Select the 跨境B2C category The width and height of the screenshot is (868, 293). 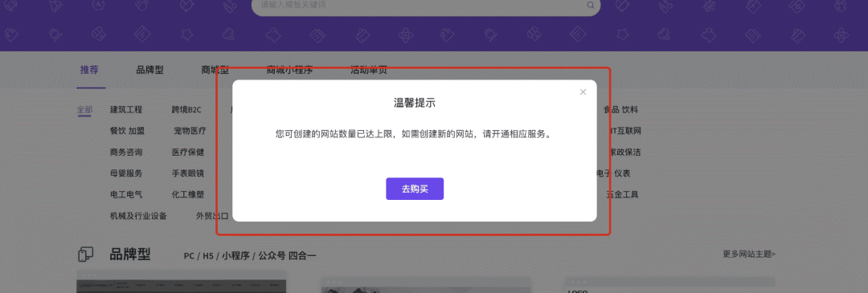tap(186, 109)
